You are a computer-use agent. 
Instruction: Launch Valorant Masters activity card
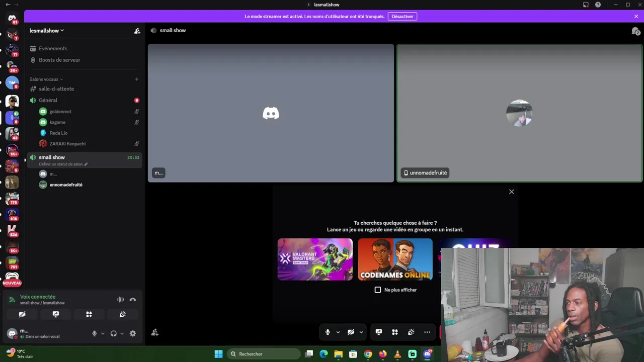pyautogui.click(x=315, y=259)
